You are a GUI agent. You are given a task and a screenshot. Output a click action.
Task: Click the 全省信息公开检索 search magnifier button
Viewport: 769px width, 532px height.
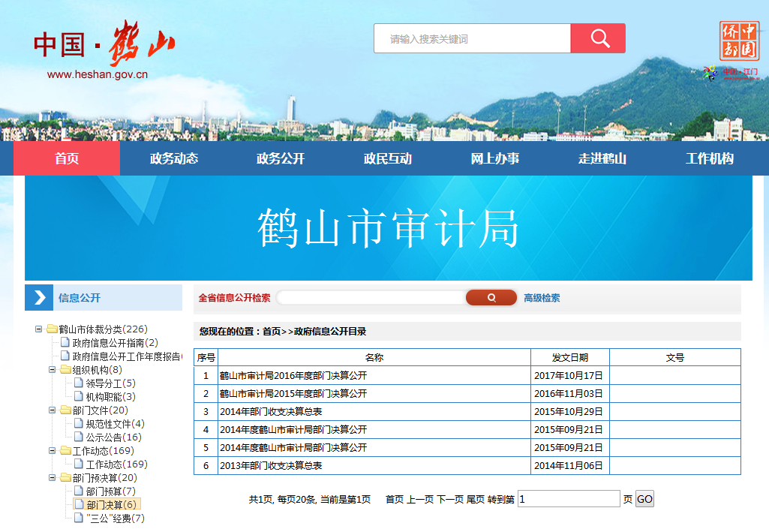[491, 298]
